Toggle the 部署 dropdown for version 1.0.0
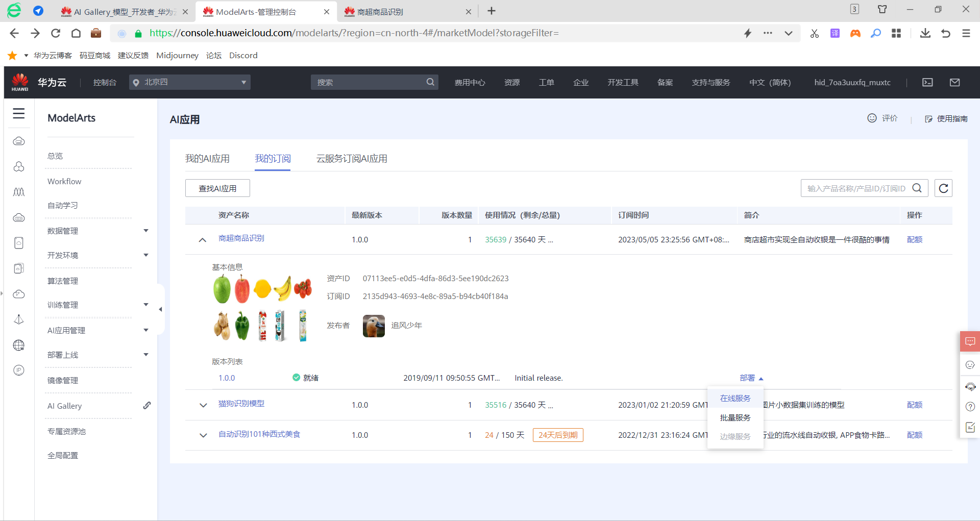This screenshot has height=521, width=980. (x=751, y=378)
